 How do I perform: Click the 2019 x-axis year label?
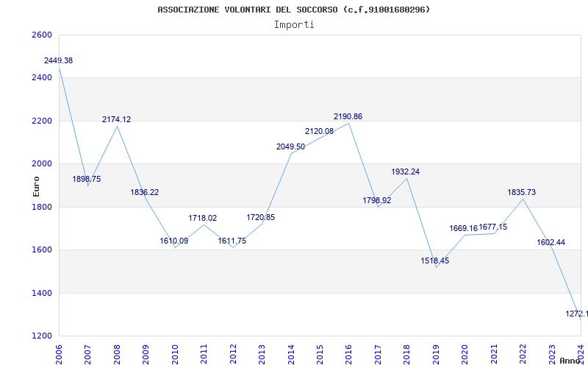pos(436,355)
